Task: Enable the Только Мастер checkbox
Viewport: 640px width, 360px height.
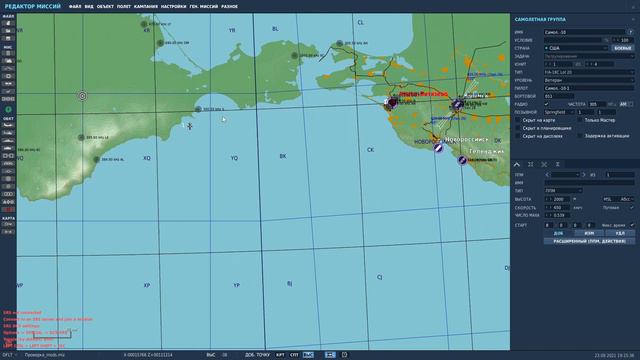Action: (x=580, y=120)
